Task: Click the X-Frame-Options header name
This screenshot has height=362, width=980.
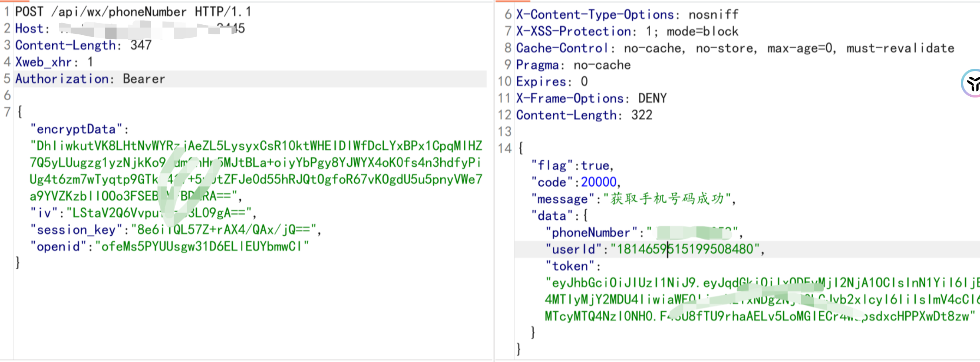Action: [x=570, y=98]
